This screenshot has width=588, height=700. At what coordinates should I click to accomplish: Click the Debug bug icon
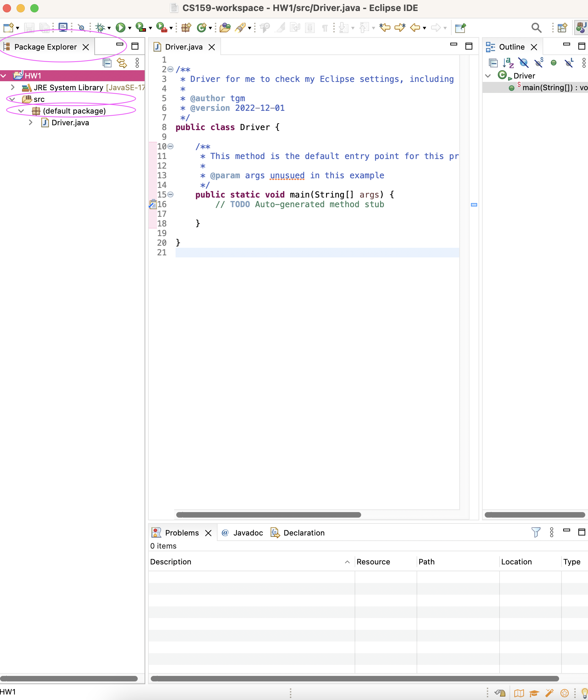100,28
